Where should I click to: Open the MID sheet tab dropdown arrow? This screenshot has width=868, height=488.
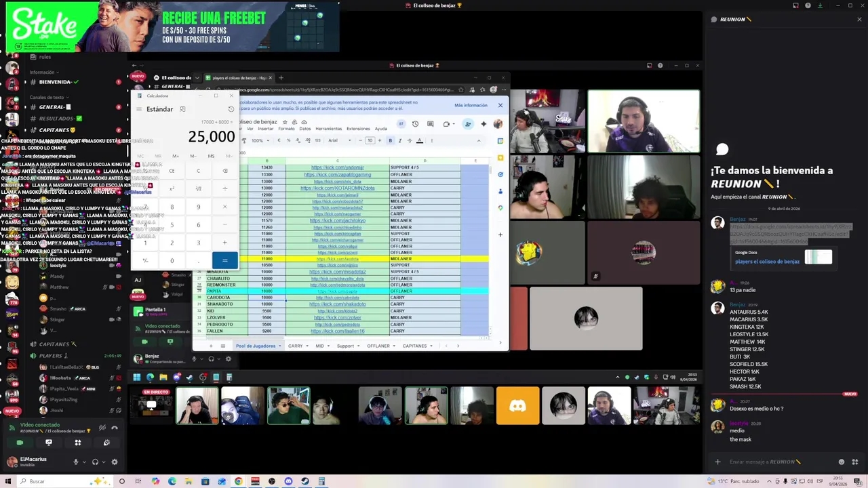pos(328,346)
